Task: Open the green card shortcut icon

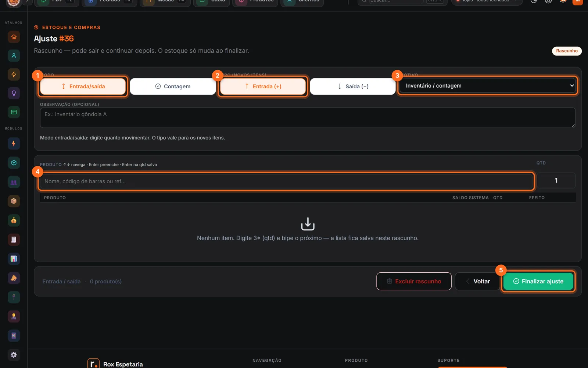Action: pos(14,112)
